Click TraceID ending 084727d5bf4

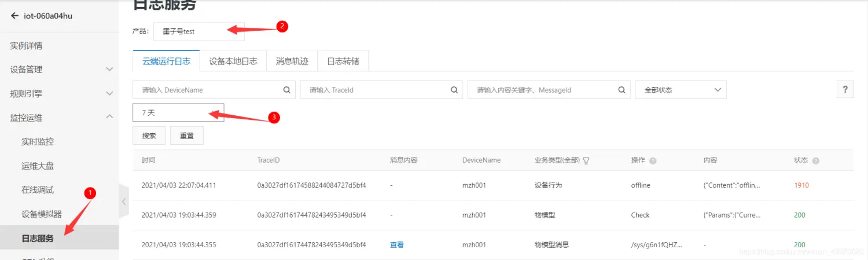pos(312,185)
